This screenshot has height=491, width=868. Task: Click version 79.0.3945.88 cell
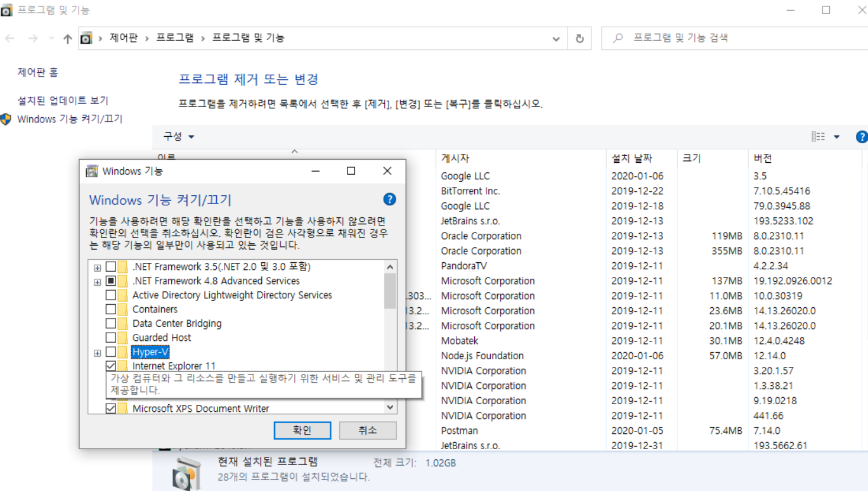pyautogui.click(x=782, y=206)
